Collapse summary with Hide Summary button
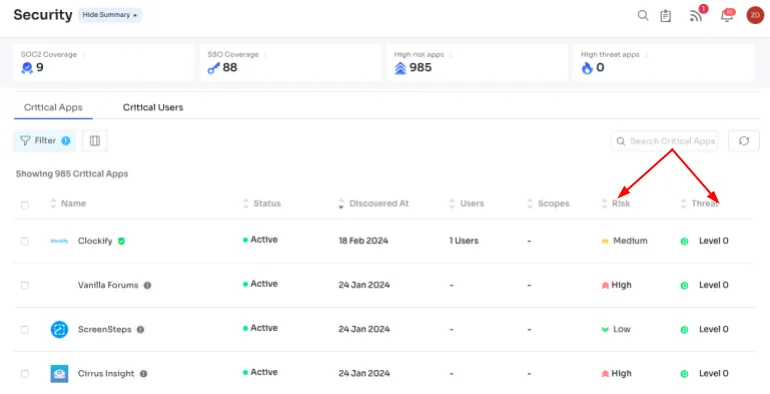Viewport: 770px width, 394px height. 110,15
